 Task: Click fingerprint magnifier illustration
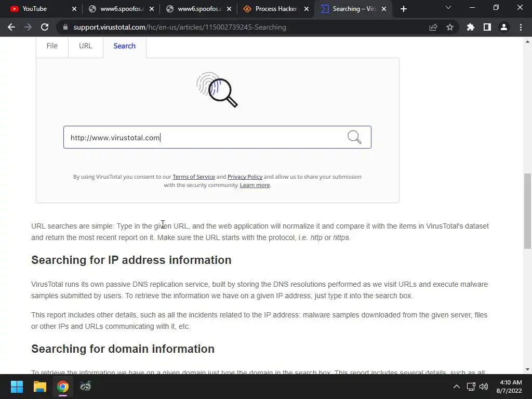coord(217,89)
